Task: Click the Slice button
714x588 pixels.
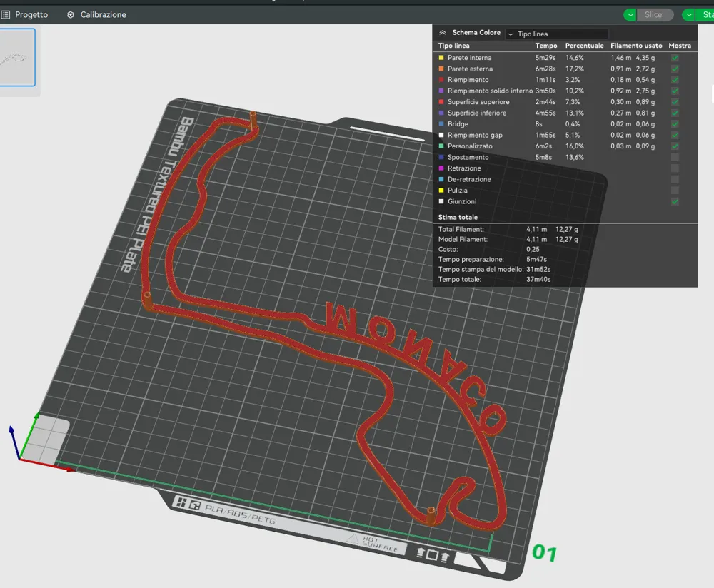Action: [x=653, y=14]
